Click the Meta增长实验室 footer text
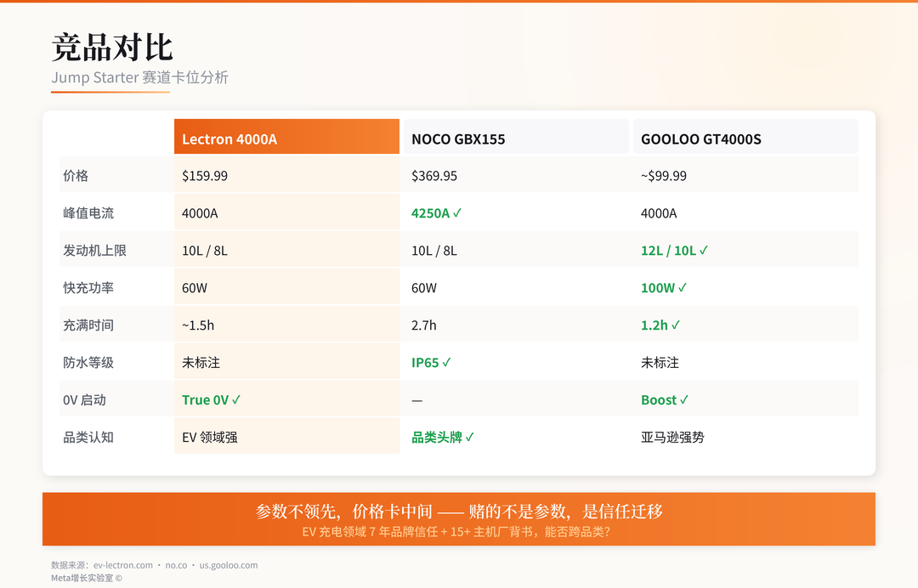918x588 pixels. pos(87,578)
